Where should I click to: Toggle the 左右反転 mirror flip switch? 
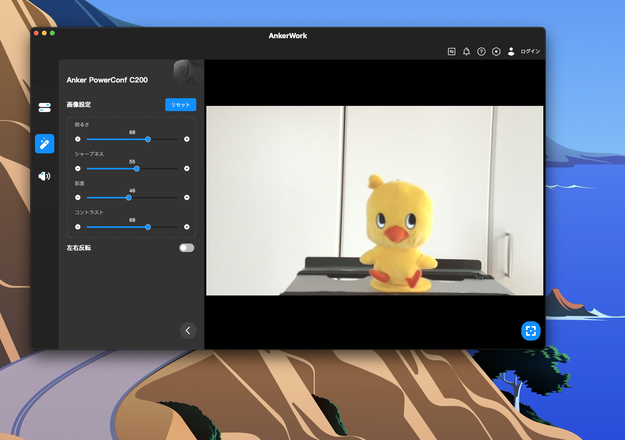click(187, 248)
